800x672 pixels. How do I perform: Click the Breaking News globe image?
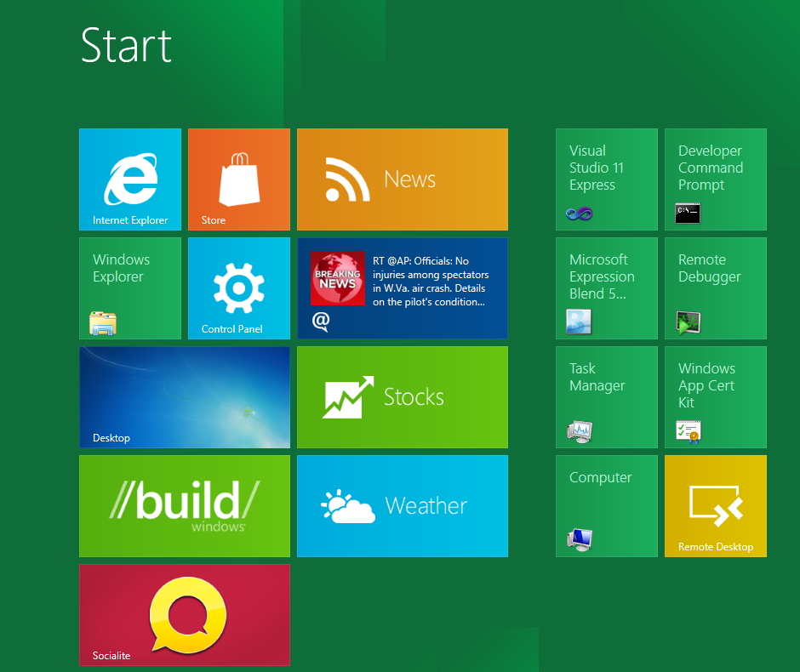pos(338,278)
